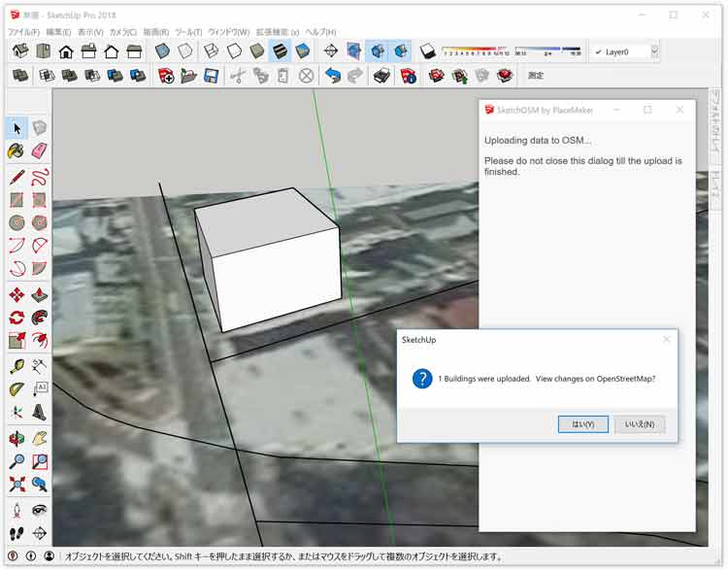Select the Look Around eye tool
Screen dimensions: 728x571
tap(40, 510)
